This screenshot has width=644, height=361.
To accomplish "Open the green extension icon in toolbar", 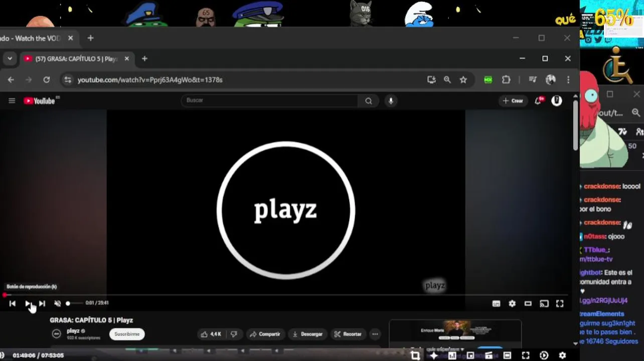I will [x=488, y=80].
